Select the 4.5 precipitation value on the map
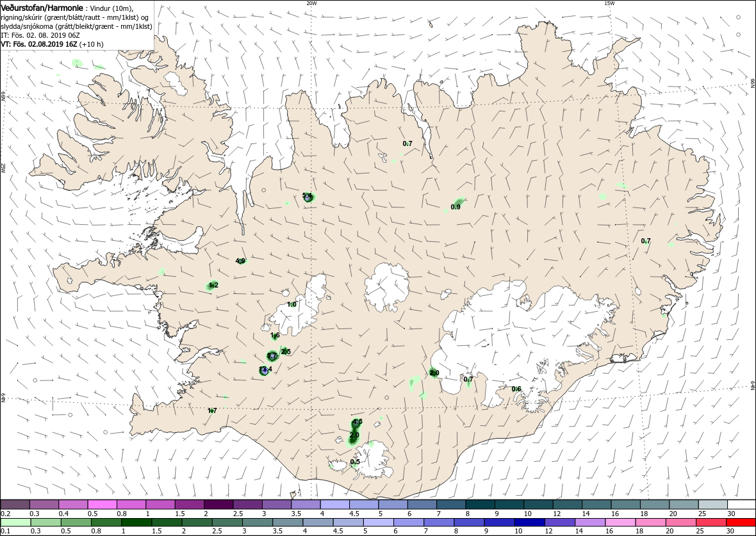The image size is (756, 536). coord(357,422)
